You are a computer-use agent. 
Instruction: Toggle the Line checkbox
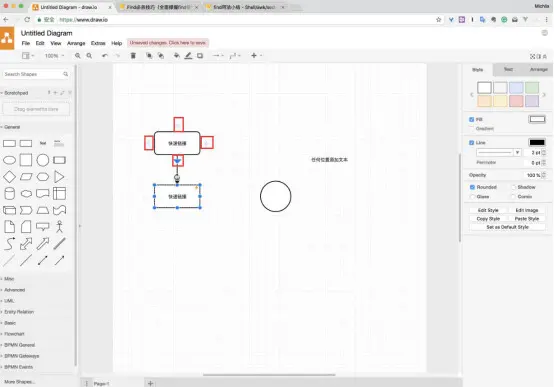tap(471, 143)
